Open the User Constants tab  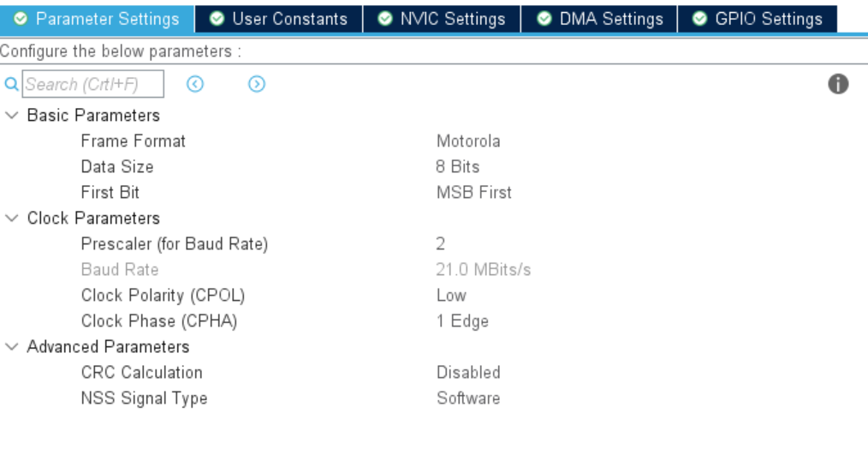point(278,19)
